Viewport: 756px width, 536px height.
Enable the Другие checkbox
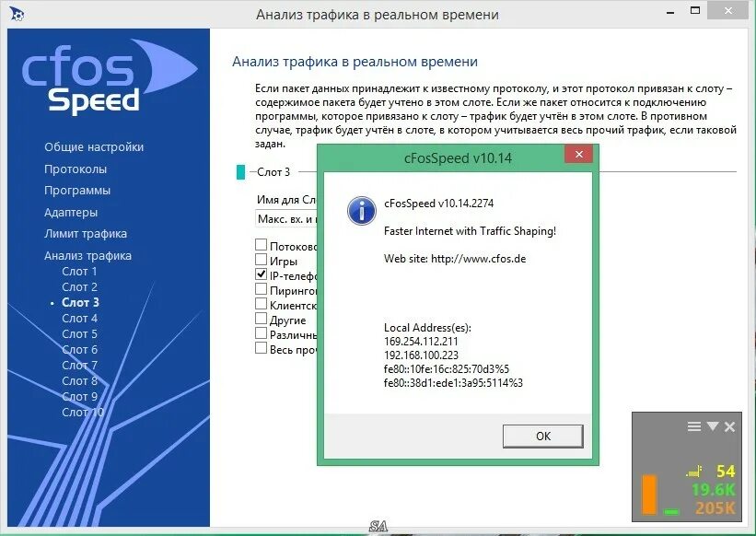tap(261, 319)
